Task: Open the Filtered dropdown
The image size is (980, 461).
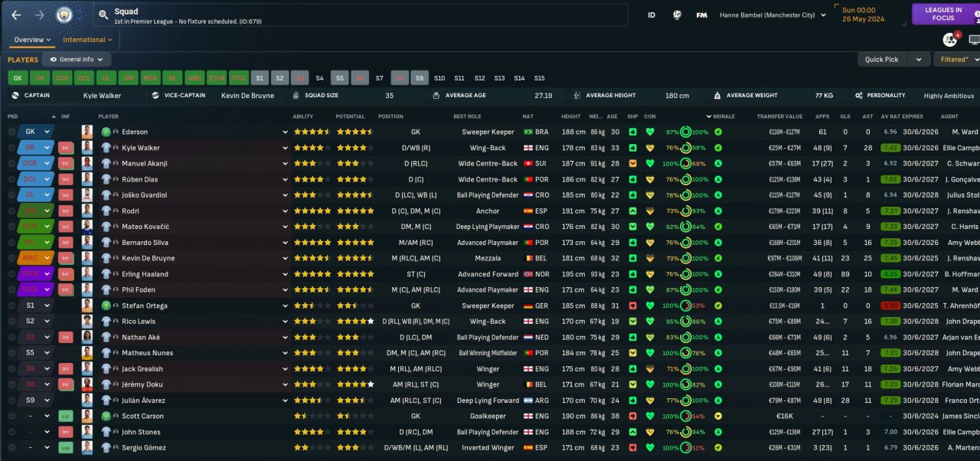Action: point(956,59)
